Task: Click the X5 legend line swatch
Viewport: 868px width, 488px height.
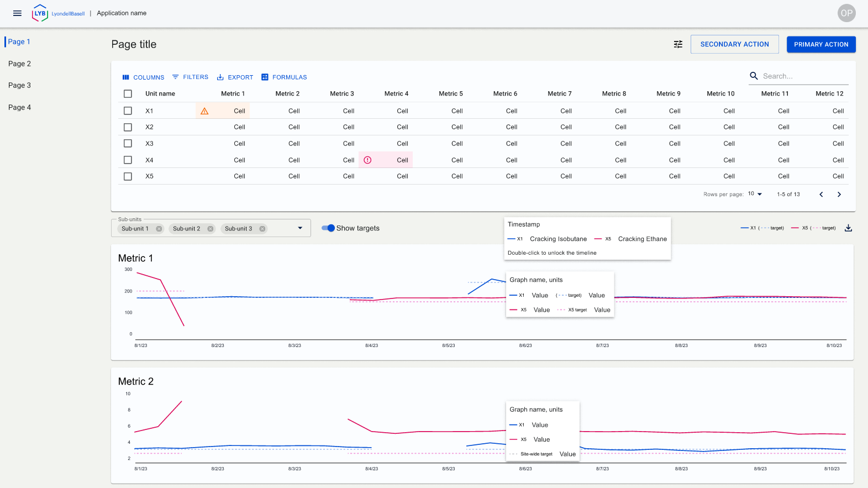Action: coord(795,228)
